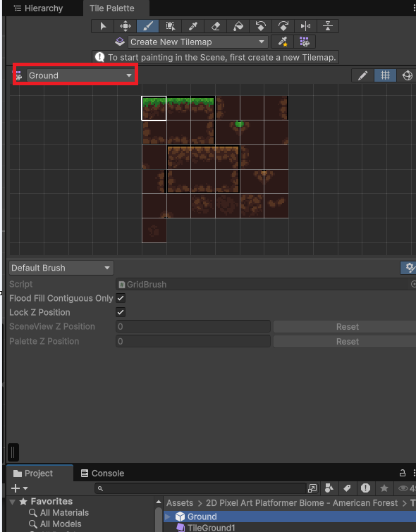Open the Default Brush dropdown
This screenshot has width=416, height=532.
pyautogui.click(x=61, y=268)
